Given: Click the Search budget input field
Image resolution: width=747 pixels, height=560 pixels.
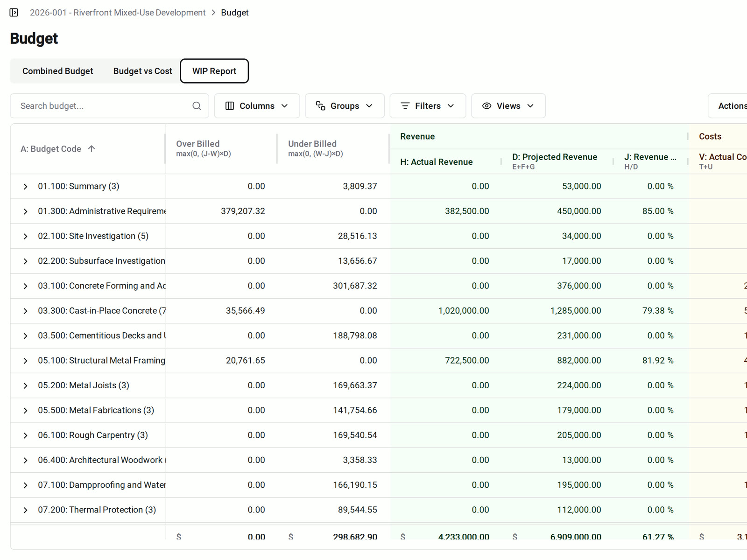Looking at the screenshot, I should coord(109,106).
